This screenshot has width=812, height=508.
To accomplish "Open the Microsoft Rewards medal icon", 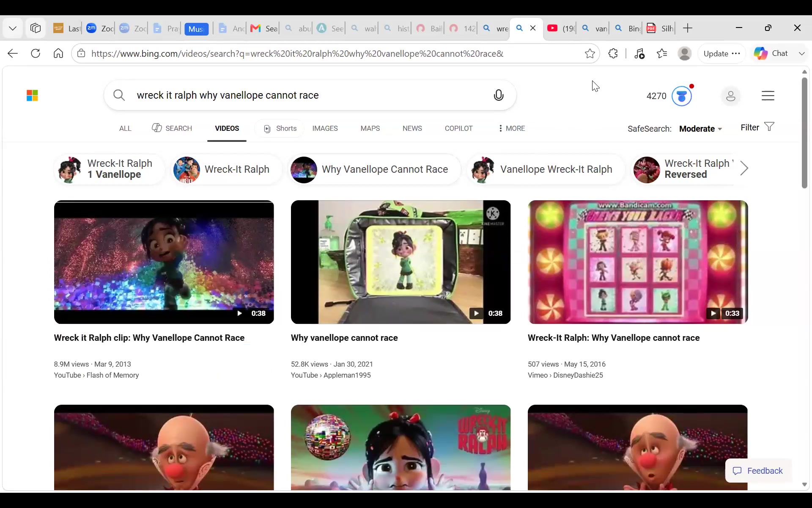I will [682, 96].
